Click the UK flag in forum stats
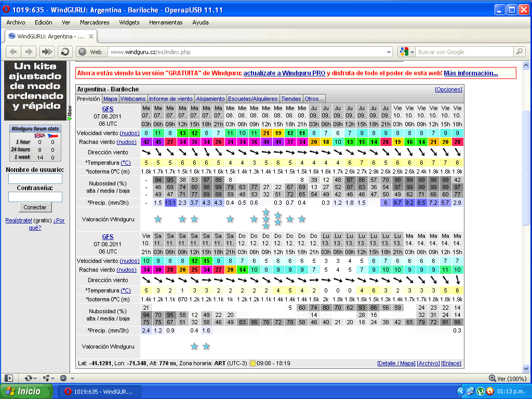The image size is (532, 399). point(39,136)
